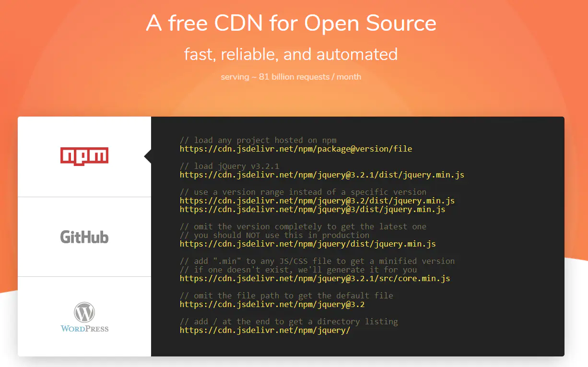Image resolution: width=588 pixels, height=367 pixels.
Task: Click the 'you should NOT use this in production' comment
Action: coord(275,235)
